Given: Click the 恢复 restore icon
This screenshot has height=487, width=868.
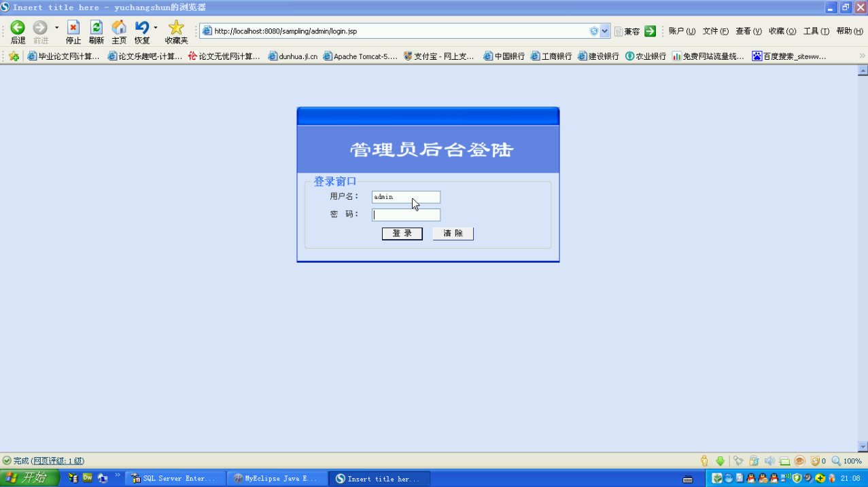Looking at the screenshot, I should [x=142, y=27].
